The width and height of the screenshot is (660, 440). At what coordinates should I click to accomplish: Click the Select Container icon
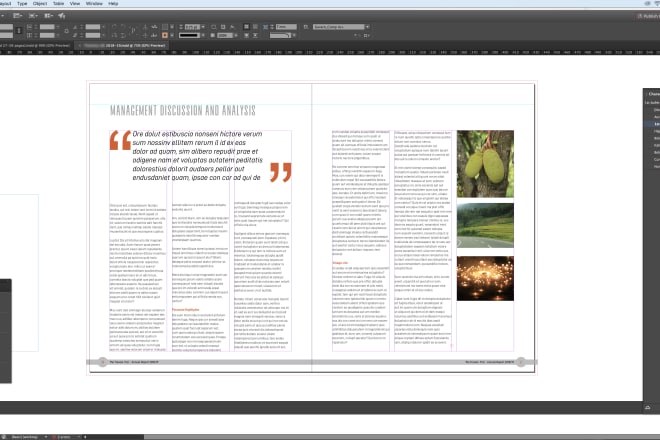[145, 27]
